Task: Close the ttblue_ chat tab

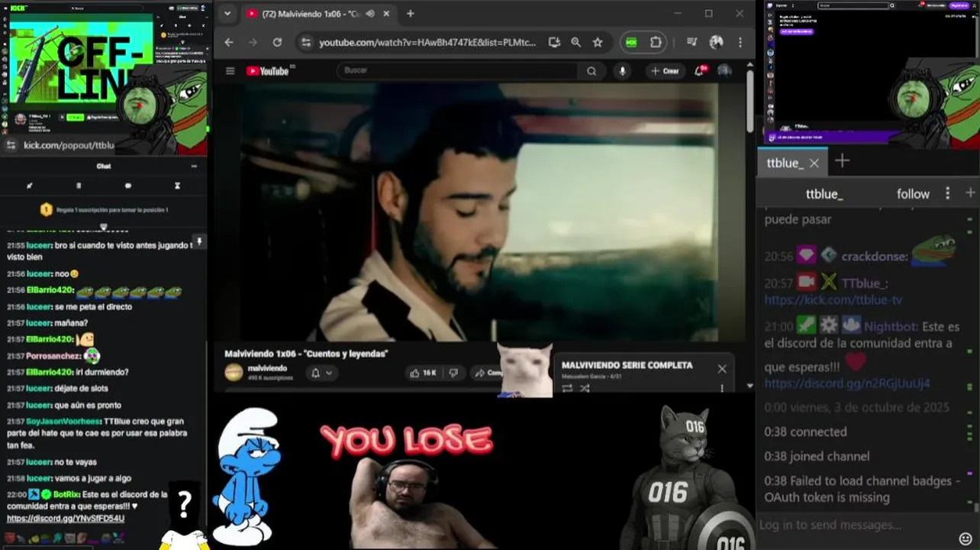Action: [x=814, y=163]
